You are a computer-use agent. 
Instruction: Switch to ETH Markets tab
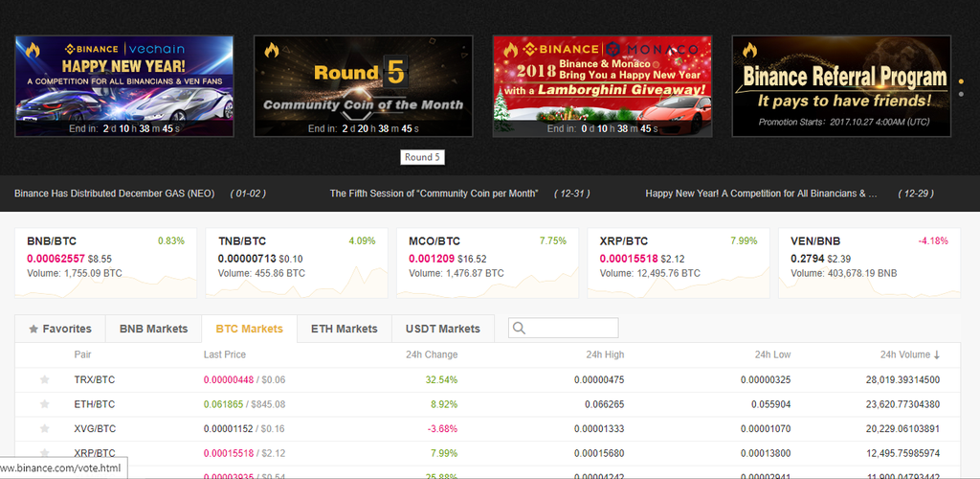pos(345,329)
